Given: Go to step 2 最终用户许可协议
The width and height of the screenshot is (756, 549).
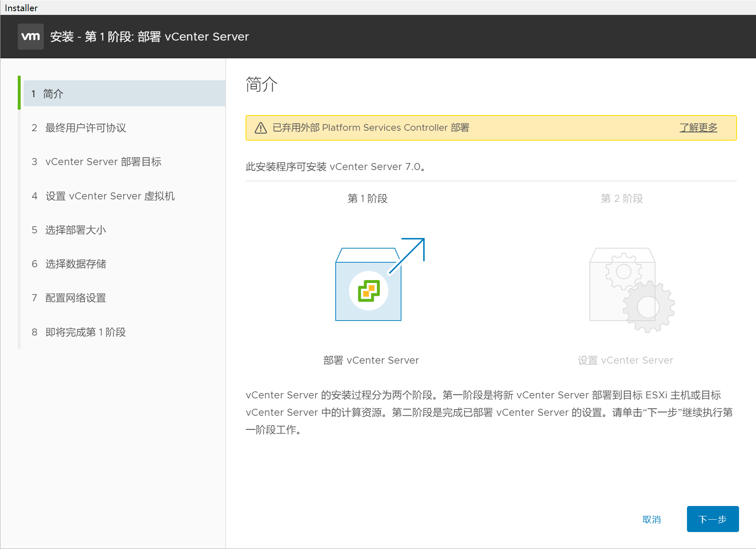Looking at the screenshot, I should (x=85, y=128).
